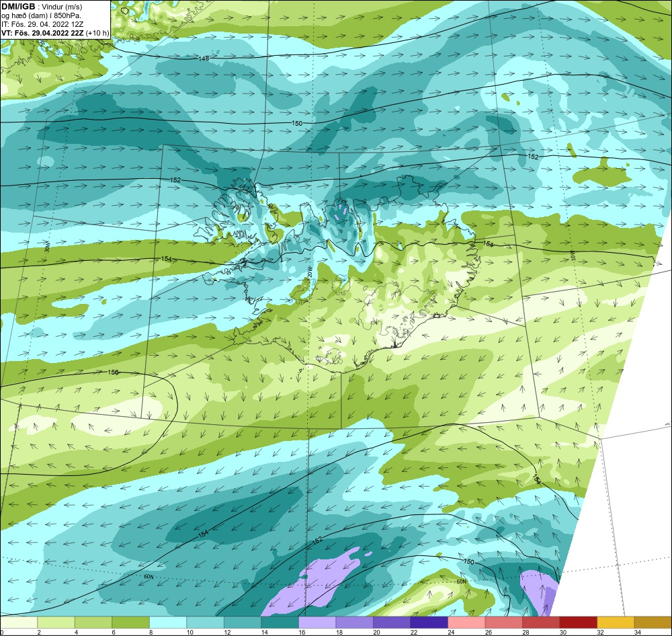Pick the 22–24 m/s dark indigo legend swatch
This screenshot has width=672, height=636.
click(x=429, y=623)
